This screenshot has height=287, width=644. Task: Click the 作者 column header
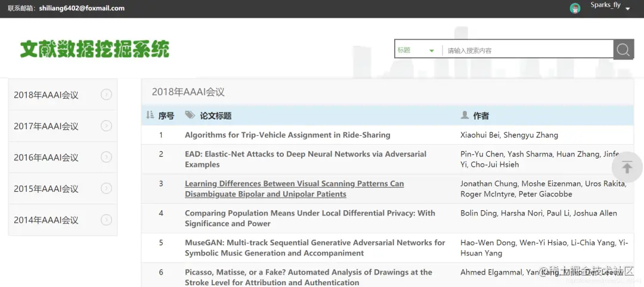pyautogui.click(x=481, y=116)
